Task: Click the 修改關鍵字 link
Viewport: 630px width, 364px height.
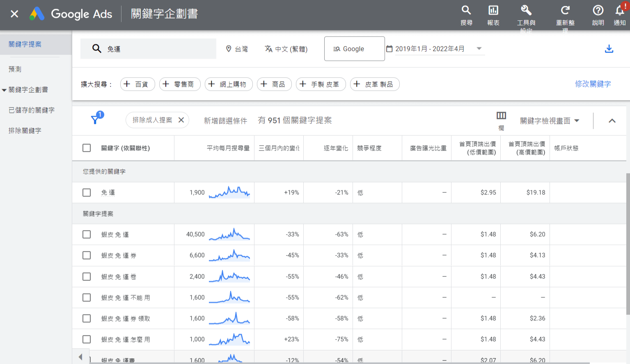Action: [x=593, y=84]
